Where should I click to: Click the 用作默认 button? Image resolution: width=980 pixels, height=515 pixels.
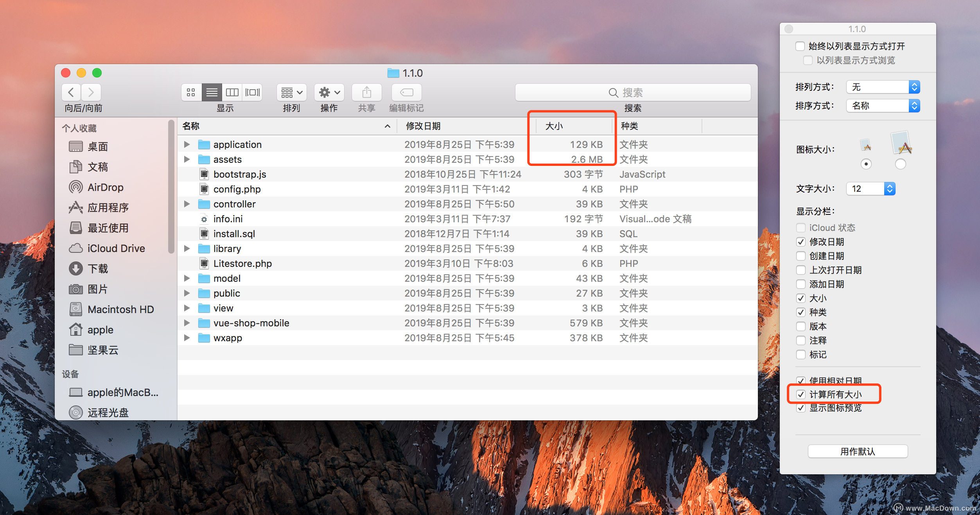tap(858, 452)
